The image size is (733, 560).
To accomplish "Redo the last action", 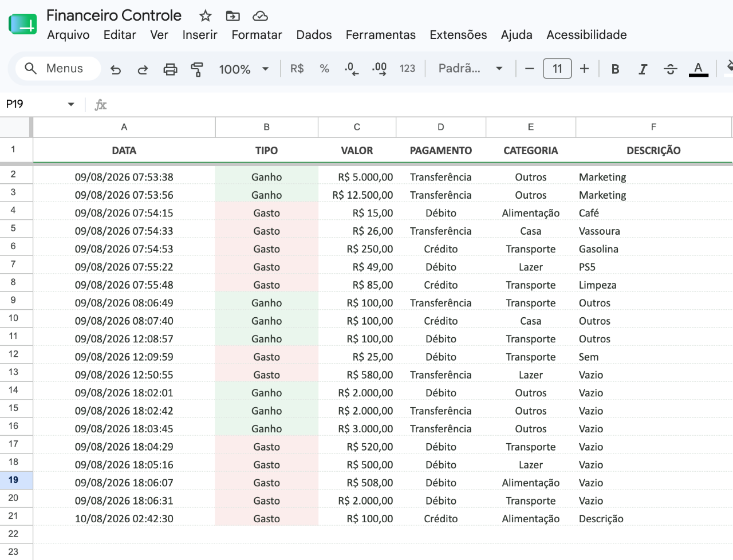I will [143, 69].
